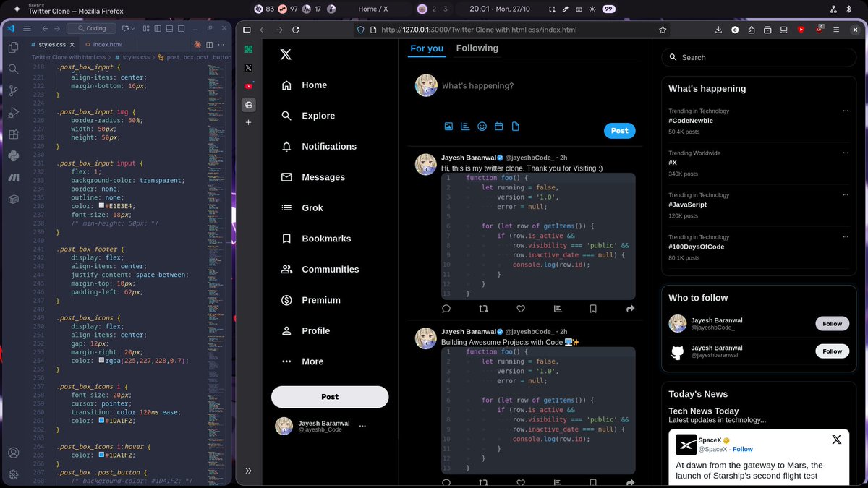
Task: Open options for #100DaysOfCode trend
Action: click(x=846, y=236)
